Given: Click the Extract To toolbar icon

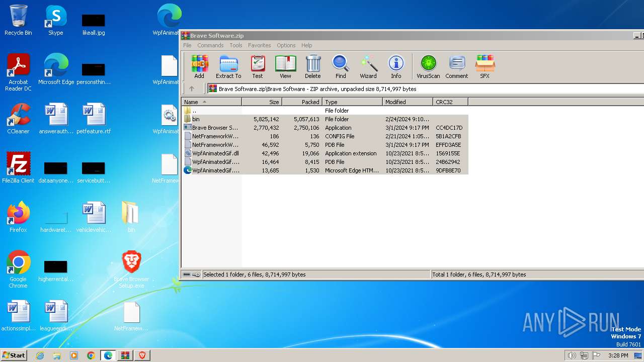Looking at the screenshot, I should (x=228, y=67).
